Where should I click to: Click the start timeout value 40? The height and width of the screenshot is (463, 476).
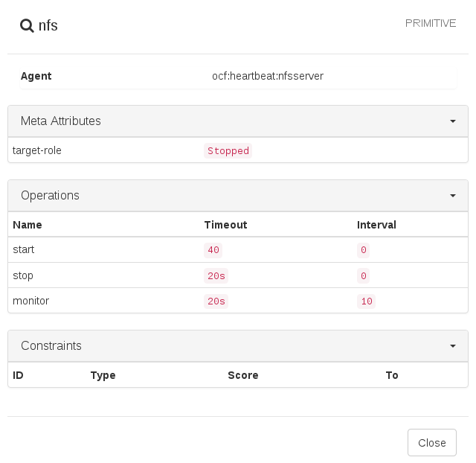coord(213,250)
